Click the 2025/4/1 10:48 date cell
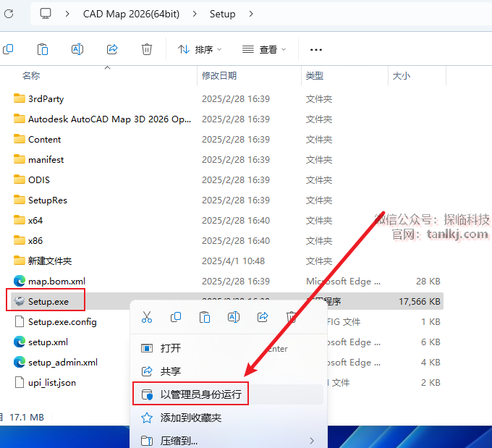Screen dimensions: 492x448 pyautogui.click(x=233, y=261)
